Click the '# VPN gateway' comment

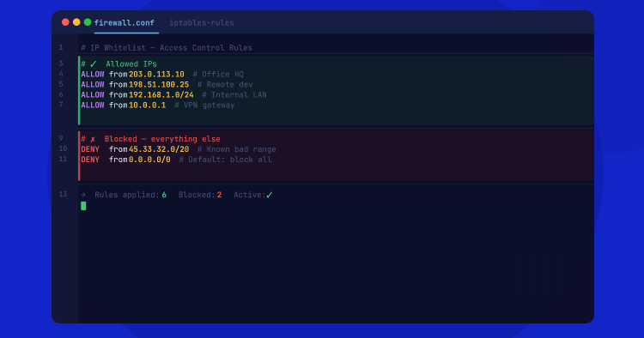click(204, 105)
